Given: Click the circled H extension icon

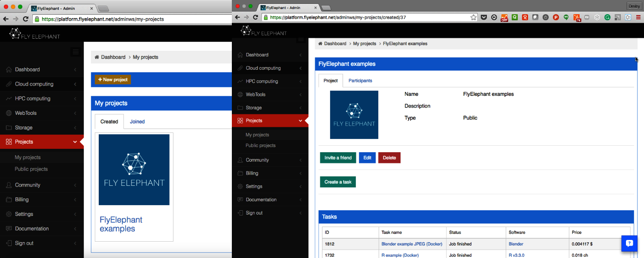Looking at the screenshot, I should (494, 18).
